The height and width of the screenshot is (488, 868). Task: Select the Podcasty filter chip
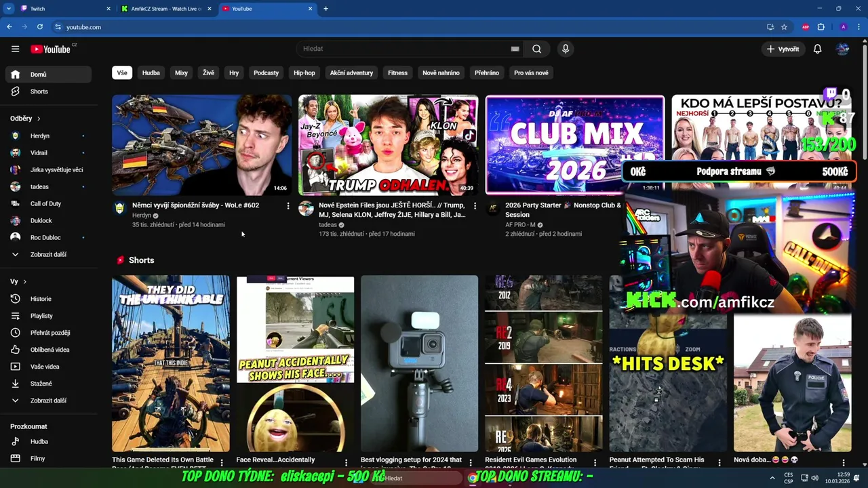266,73
